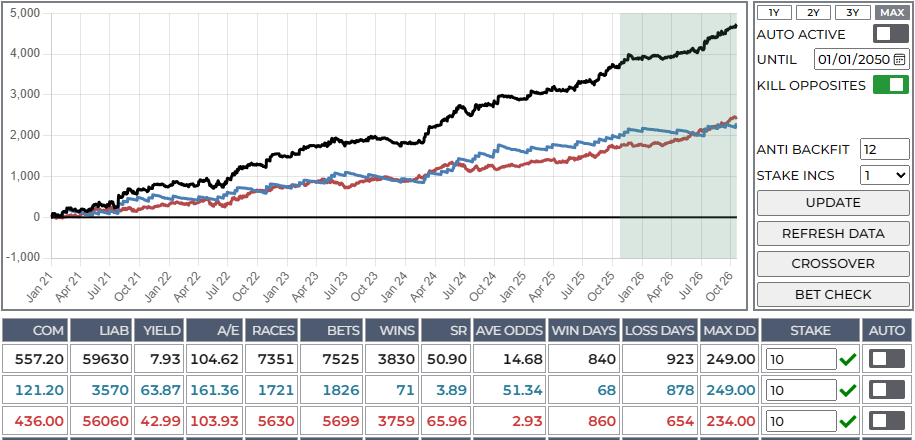Click the 654 loss days value
The height and width of the screenshot is (440, 915).
click(680, 421)
